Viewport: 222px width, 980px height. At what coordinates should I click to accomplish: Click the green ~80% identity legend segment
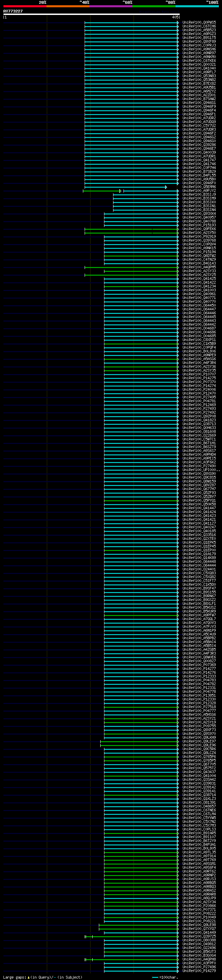point(154,6)
